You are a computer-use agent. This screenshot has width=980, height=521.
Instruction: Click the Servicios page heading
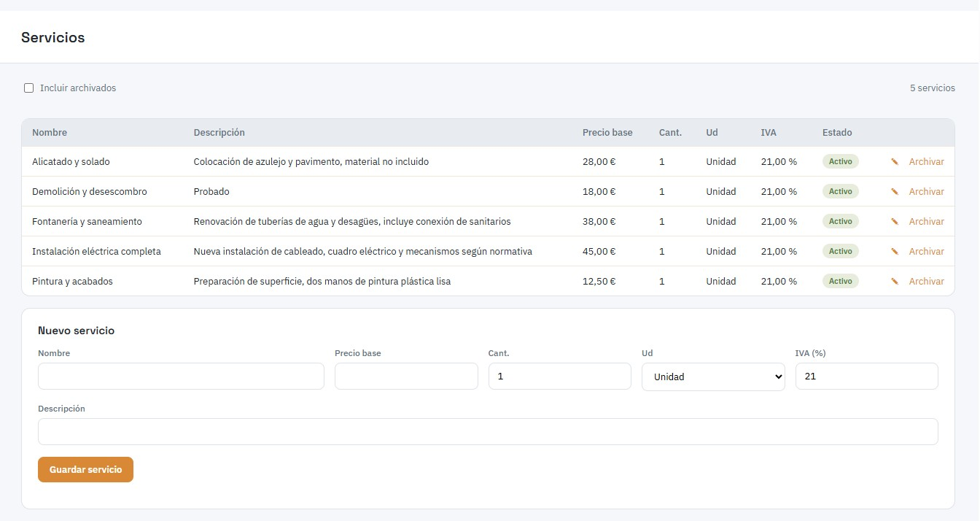point(53,38)
